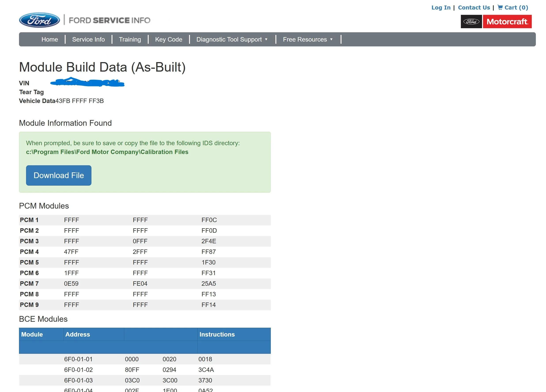This screenshot has width=546, height=392.
Task: Select address 6F0-01-03 in BCE table
Action: 78,380
